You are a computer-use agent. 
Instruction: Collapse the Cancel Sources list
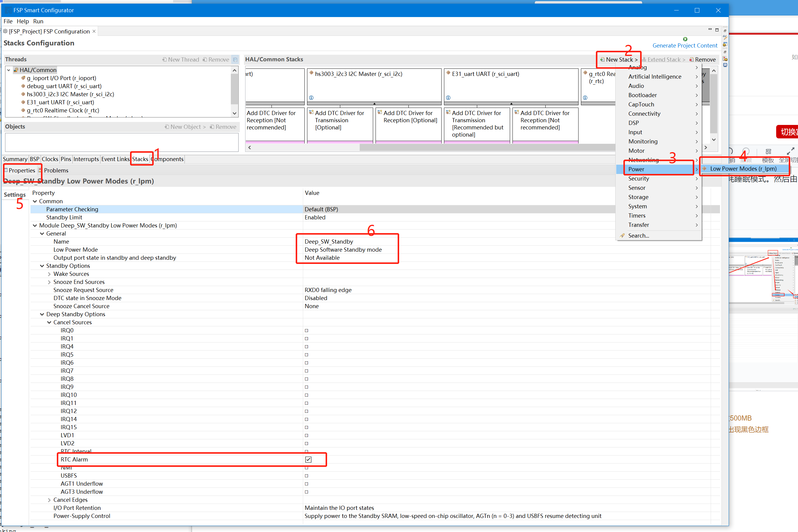tap(49, 322)
